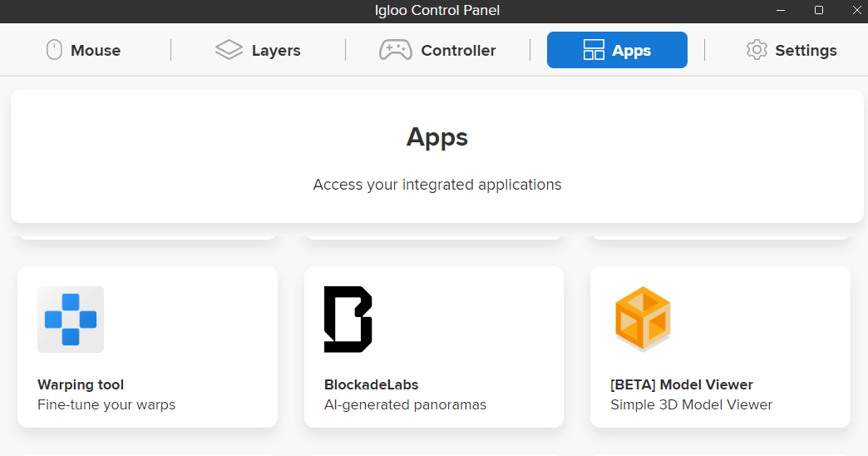Screen dimensions: 868x456
Task: Select the highlighted Apps tab label
Action: (631, 51)
